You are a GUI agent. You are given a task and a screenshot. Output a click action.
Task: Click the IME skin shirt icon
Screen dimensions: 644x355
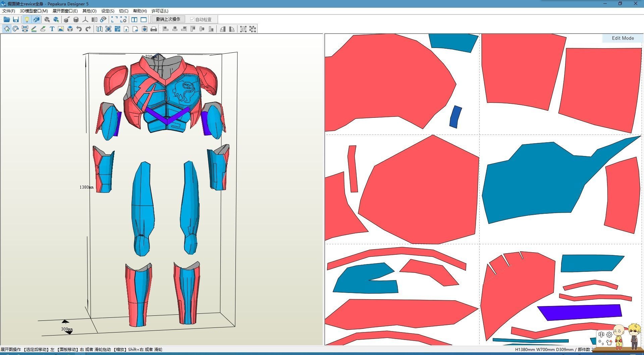pos(609,343)
